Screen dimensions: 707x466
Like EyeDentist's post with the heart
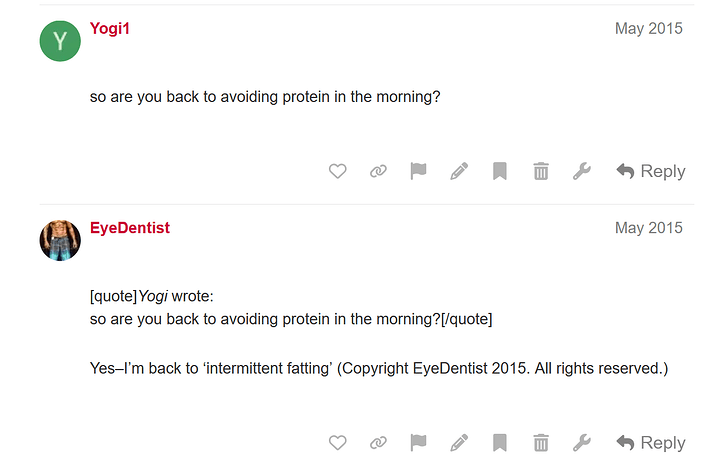tap(338, 443)
